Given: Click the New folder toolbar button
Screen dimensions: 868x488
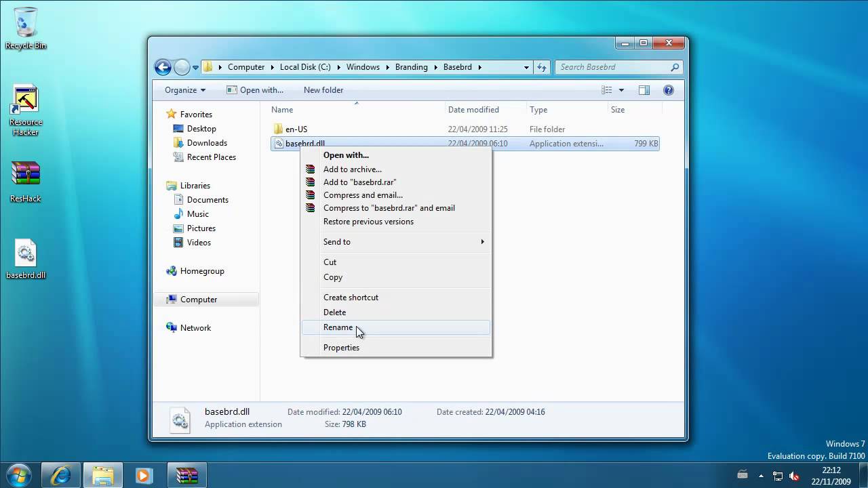Looking at the screenshot, I should [x=323, y=90].
